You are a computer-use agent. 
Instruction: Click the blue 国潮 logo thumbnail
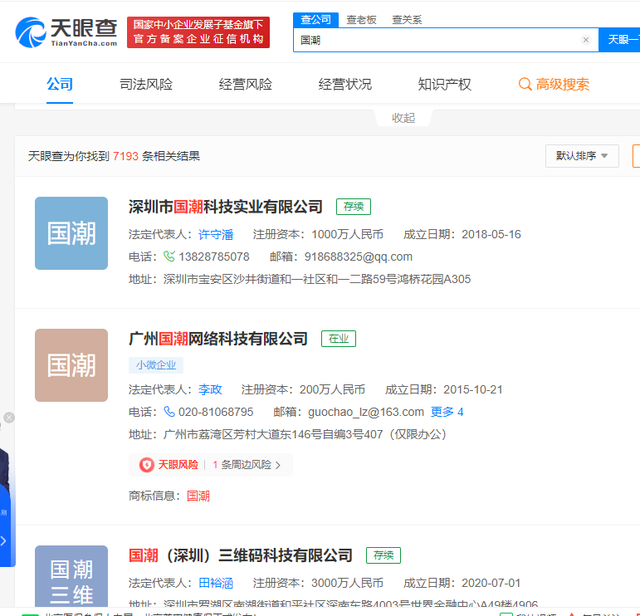tap(71, 233)
